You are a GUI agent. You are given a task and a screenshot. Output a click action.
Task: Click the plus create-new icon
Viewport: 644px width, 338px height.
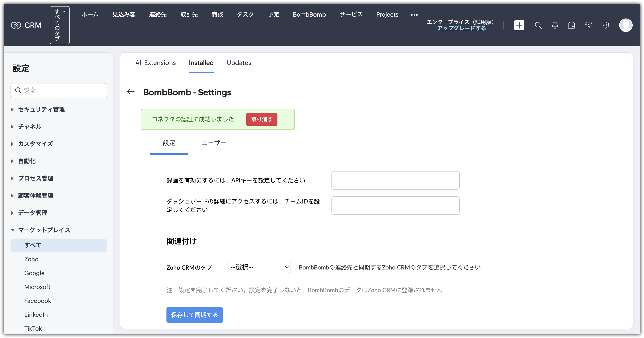(x=519, y=25)
